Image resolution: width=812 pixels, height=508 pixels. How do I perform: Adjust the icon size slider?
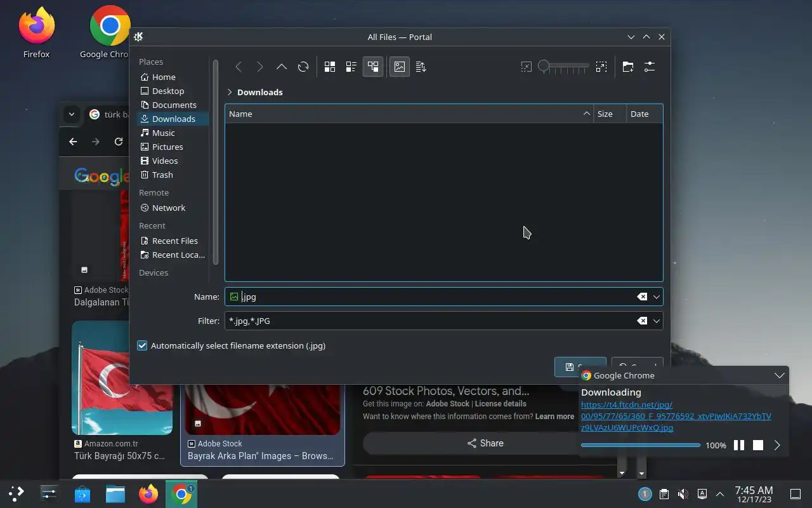point(564,66)
